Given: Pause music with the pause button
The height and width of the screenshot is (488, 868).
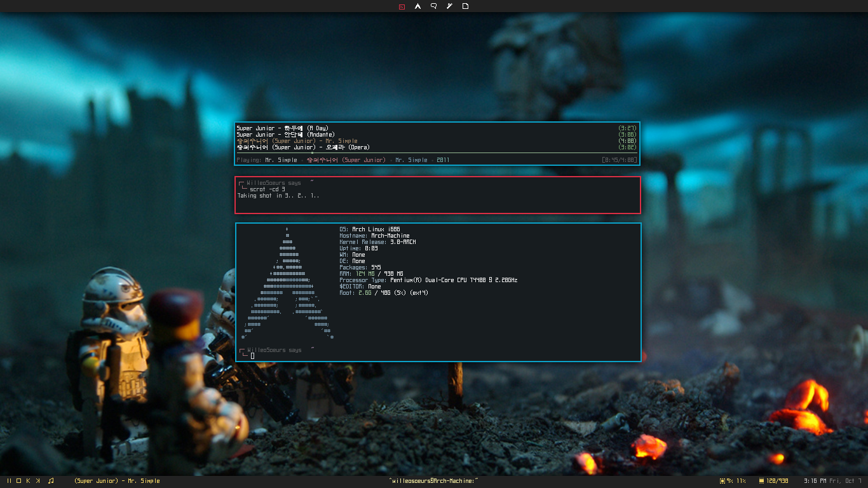Looking at the screenshot, I should (10, 480).
